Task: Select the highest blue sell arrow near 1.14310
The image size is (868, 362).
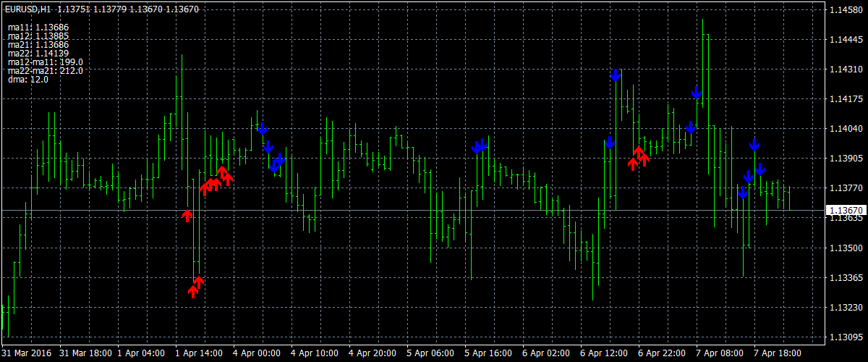Action: (x=616, y=75)
